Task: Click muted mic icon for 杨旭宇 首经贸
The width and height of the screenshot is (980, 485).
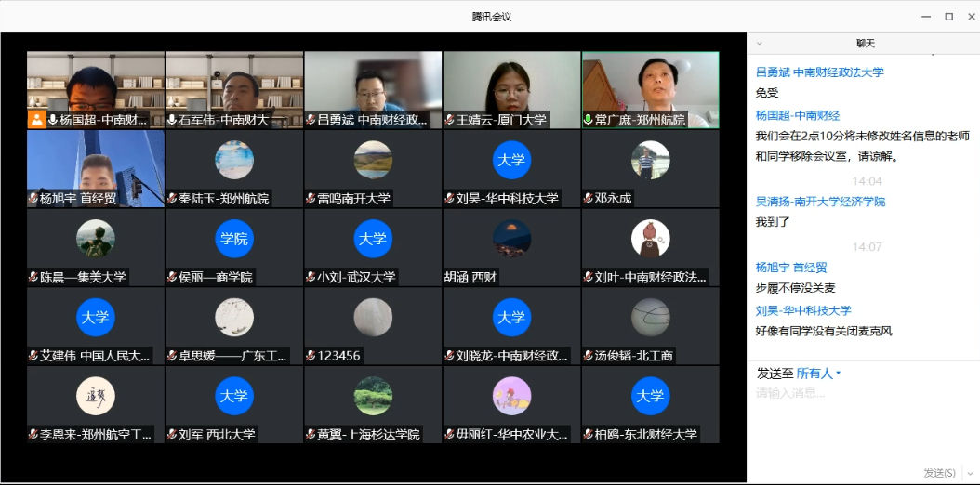Action: tap(33, 199)
